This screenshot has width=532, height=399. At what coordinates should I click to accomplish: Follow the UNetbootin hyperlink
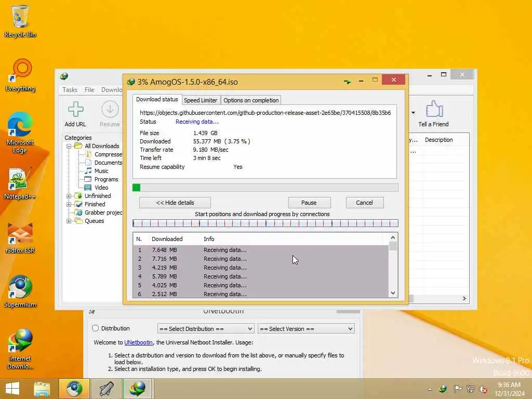[138, 342]
